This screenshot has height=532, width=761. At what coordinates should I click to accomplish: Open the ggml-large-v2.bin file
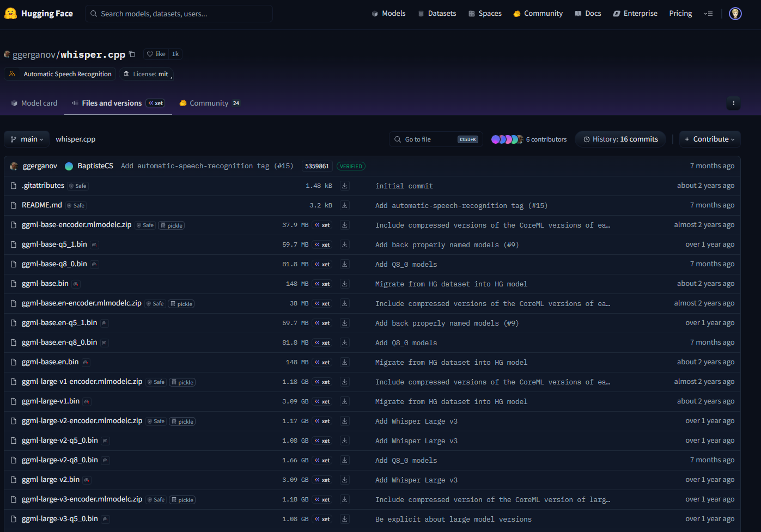51,480
